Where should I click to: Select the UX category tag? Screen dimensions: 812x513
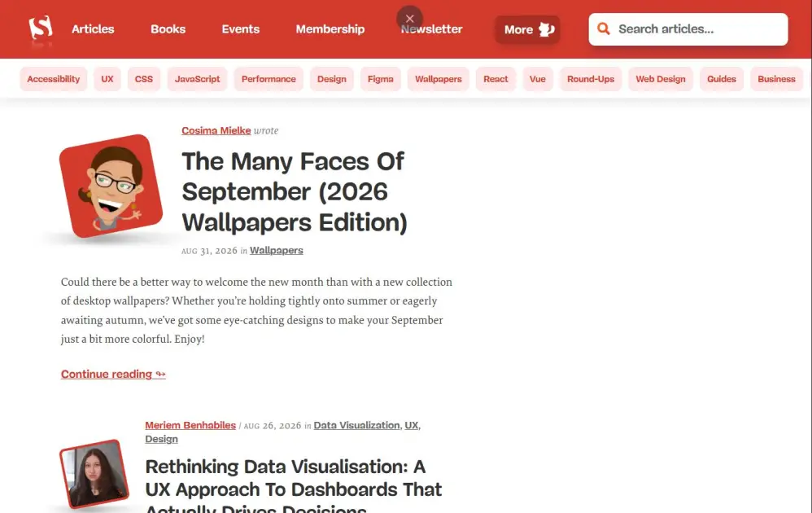[x=107, y=79]
